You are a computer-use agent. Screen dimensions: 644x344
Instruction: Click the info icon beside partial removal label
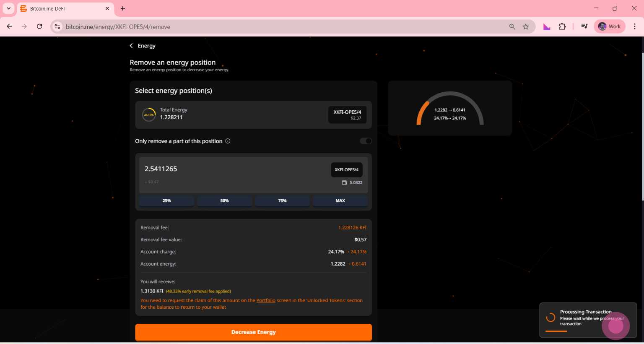pyautogui.click(x=228, y=141)
